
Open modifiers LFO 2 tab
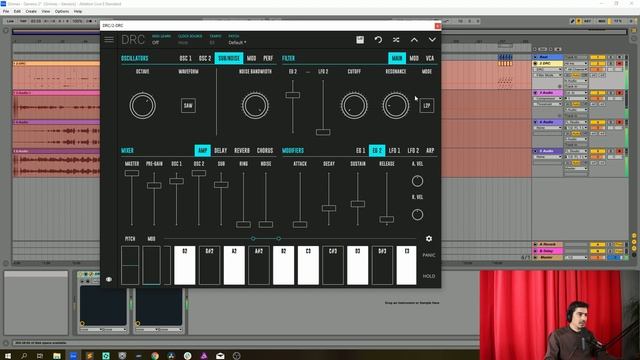tap(413, 151)
